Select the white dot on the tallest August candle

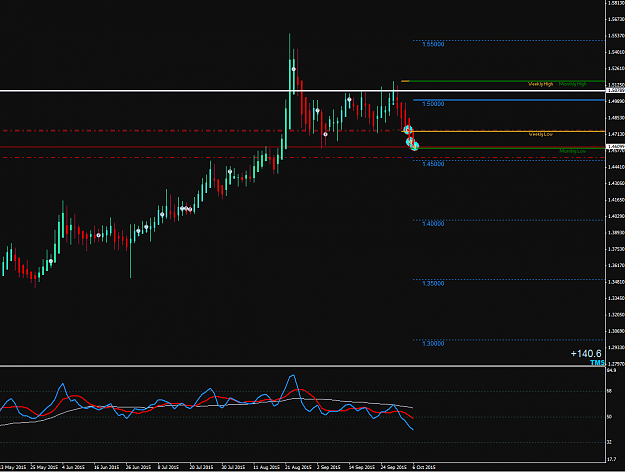(x=294, y=69)
